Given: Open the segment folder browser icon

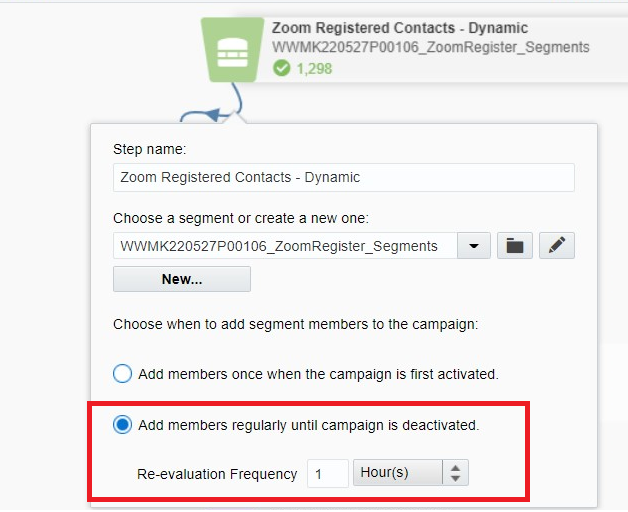Looking at the screenshot, I should [514, 246].
